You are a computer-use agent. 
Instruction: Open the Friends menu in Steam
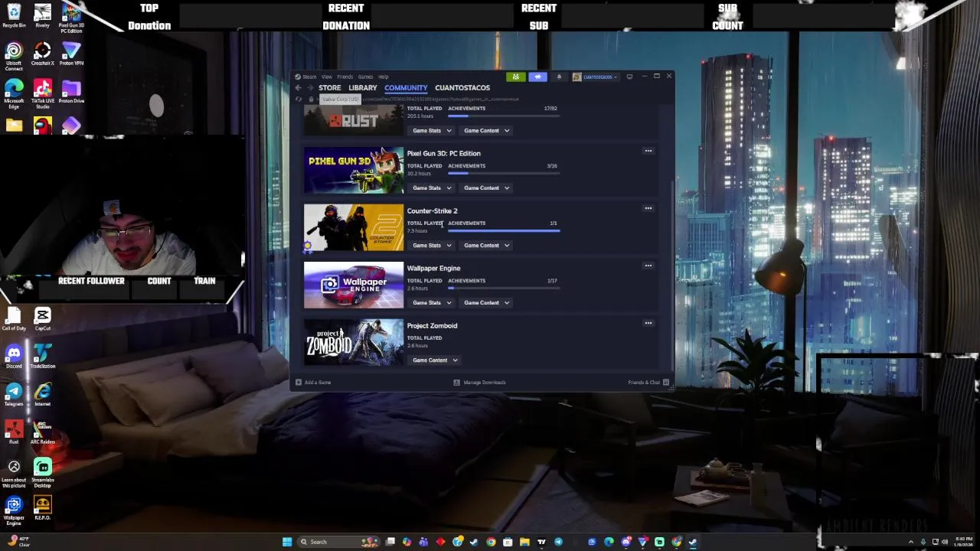click(345, 77)
